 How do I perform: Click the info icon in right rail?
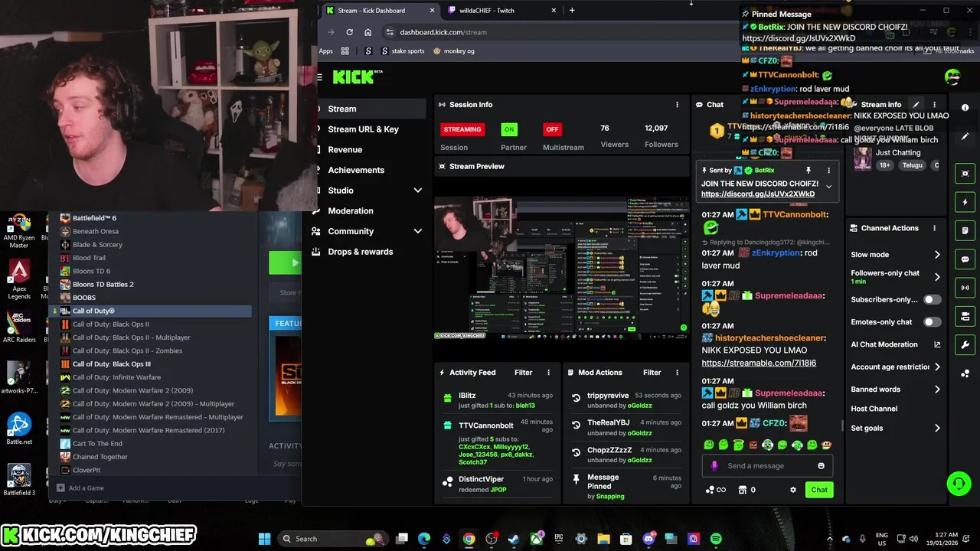click(x=965, y=108)
